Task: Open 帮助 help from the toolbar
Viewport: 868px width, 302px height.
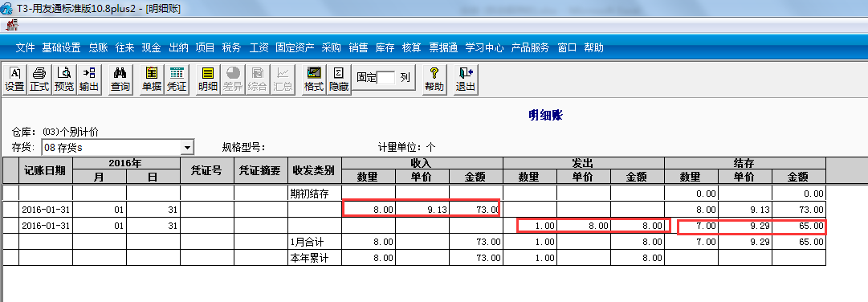Action: (x=434, y=80)
